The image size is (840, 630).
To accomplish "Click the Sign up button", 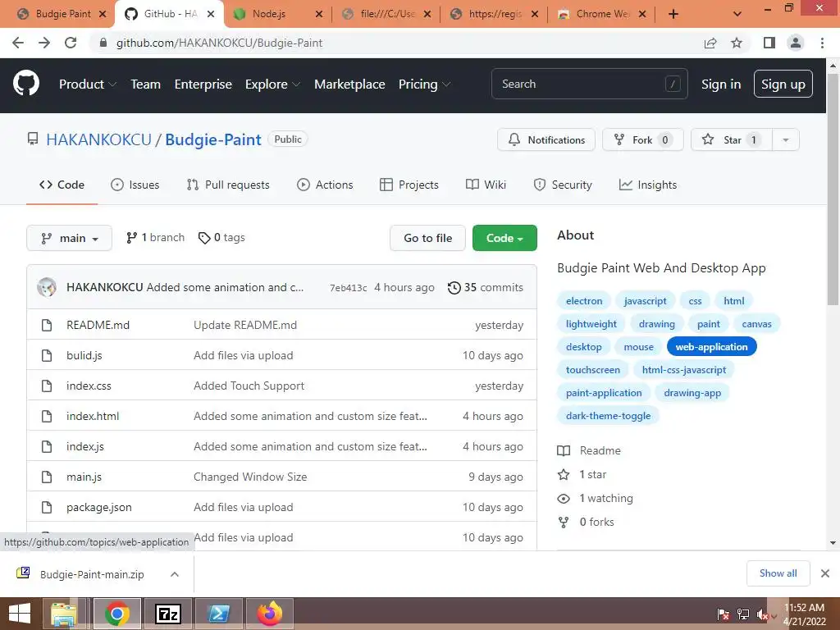I will pos(783,84).
